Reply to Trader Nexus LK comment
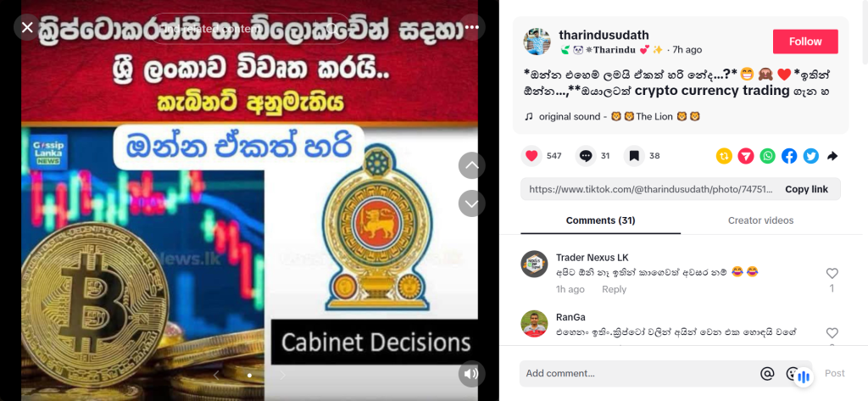The width and height of the screenshot is (868, 401). [x=614, y=289]
